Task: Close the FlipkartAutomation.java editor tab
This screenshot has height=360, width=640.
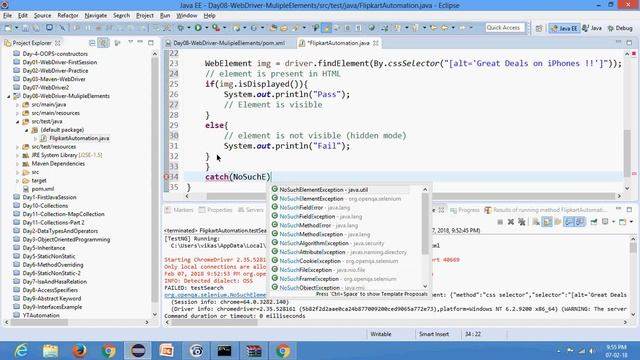Action: click(x=376, y=43)
